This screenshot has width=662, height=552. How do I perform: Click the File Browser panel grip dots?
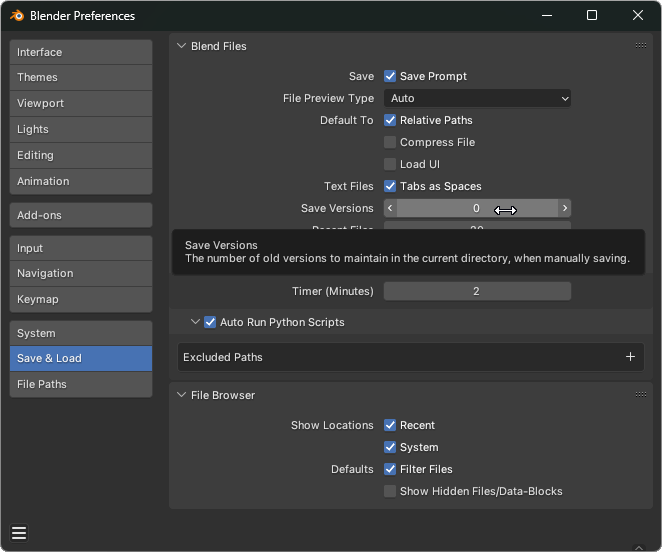(x=640, y=395)
